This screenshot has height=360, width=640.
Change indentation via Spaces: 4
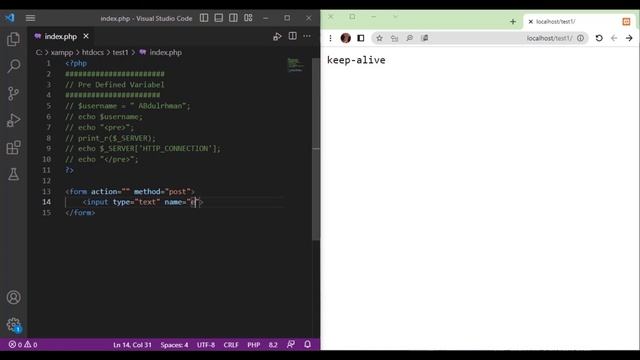coord(174,345)
